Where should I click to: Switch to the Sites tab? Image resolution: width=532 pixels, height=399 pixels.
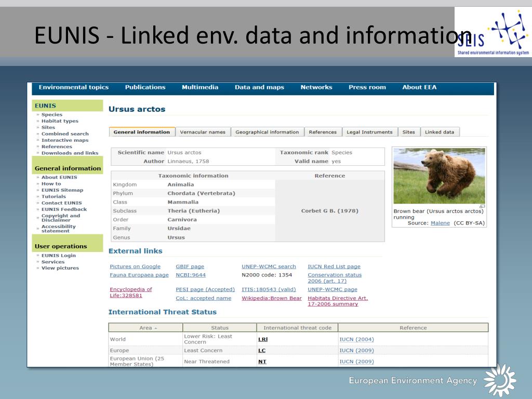408,132
